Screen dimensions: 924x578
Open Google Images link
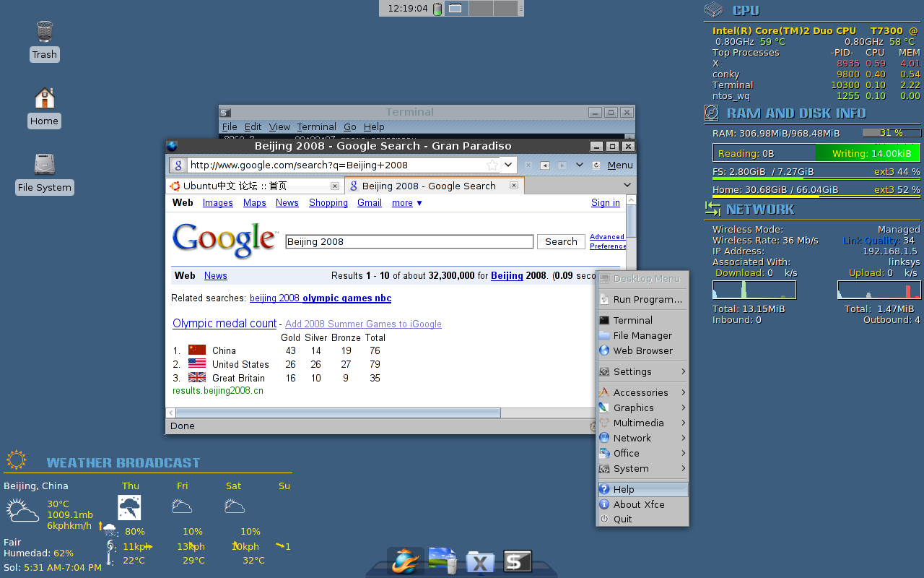[218, 203]
